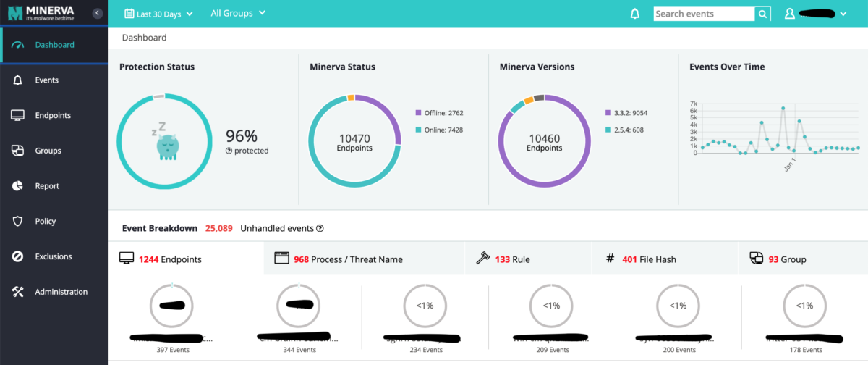This screenshot has width=868, height=365.
Task: Click the 200 Events label
Action: click(x=678, y=349)
